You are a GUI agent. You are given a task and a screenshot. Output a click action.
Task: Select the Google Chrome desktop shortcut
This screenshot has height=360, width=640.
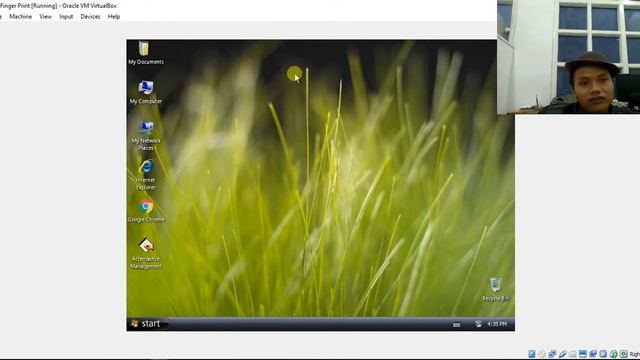[146, 211]
